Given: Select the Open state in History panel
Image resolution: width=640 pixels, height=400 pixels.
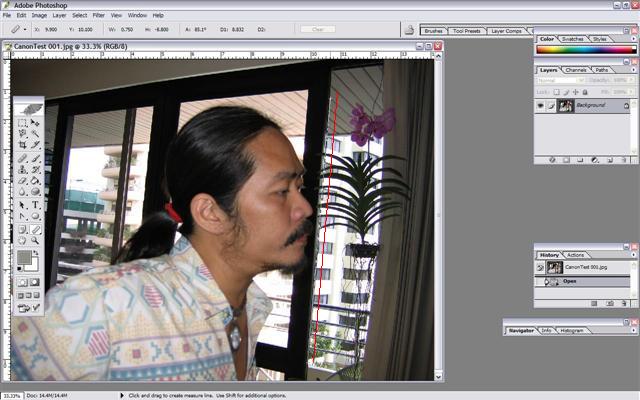Looking at the screenshot, I should click(x=570, y=281).
